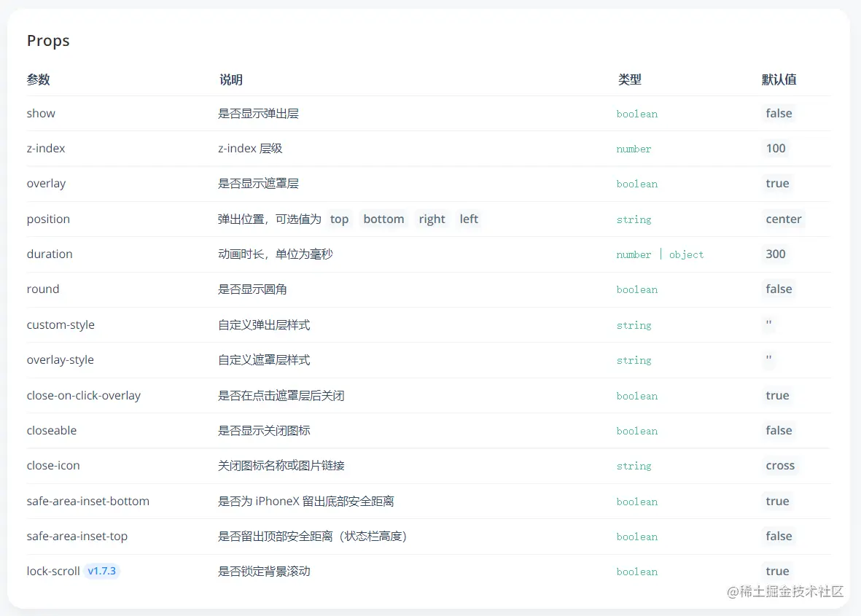Image resolution: width=861 pixels, height=616 pixels.
Task: Click the boolean type in lock-scroll row
Action: (x=637, y=572)
